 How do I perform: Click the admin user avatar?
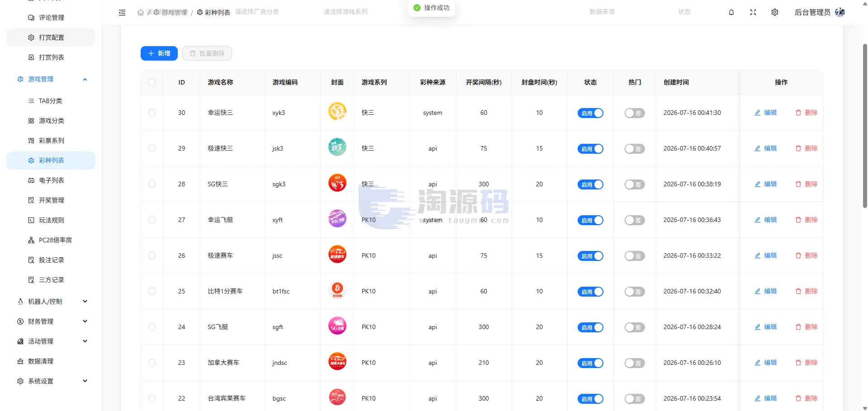[840, 12]
